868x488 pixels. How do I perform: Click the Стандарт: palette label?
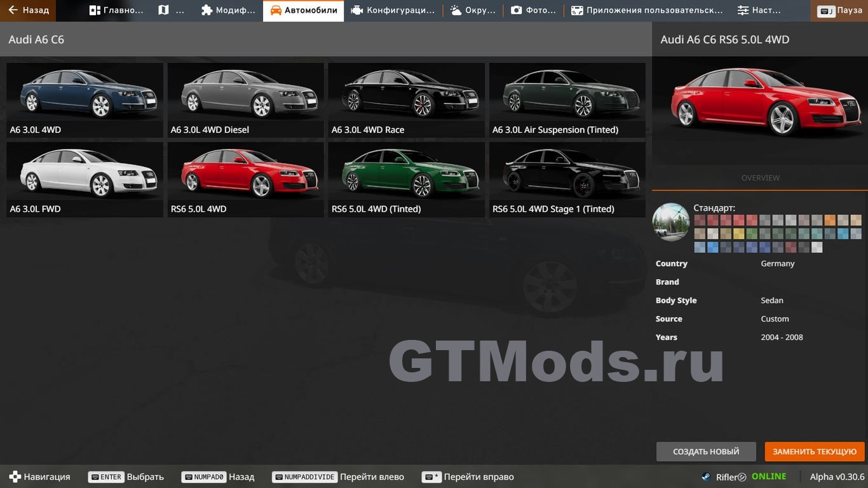click(x=714, y=208)
